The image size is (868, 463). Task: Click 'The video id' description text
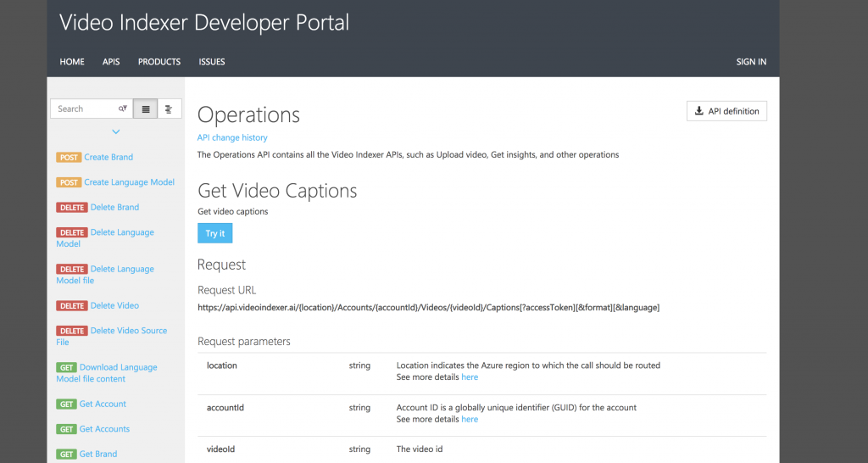click(420, 449)
